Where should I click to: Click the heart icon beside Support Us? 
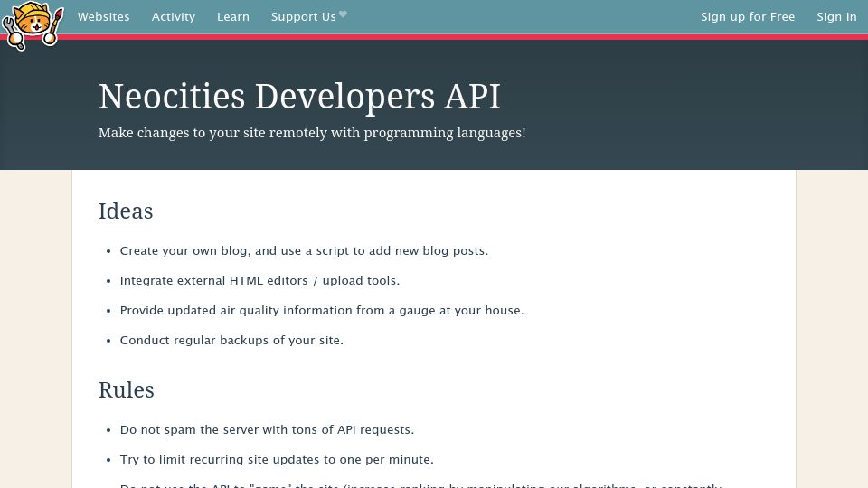pos(343,14)
